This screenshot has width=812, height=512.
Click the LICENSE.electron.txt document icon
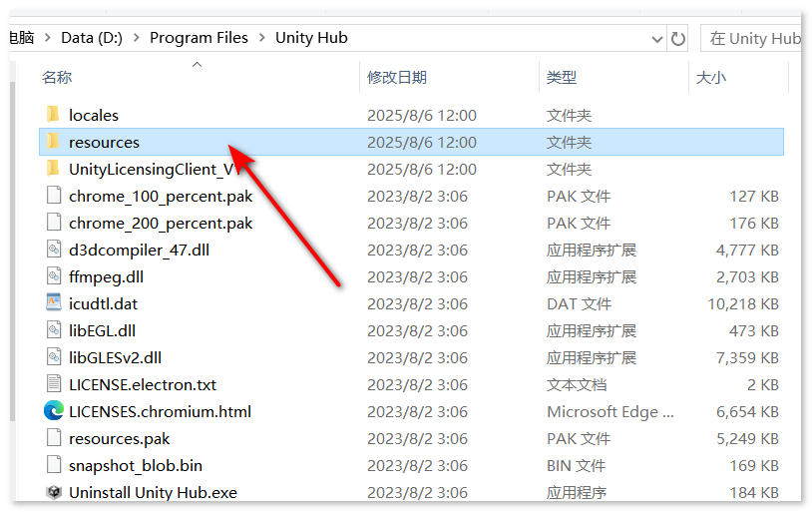(54, 384)
